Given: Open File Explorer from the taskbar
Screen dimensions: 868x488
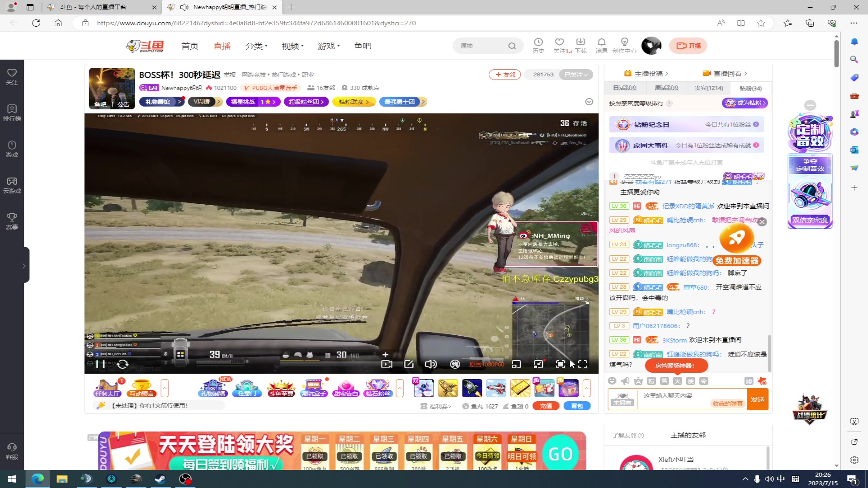Looking at the screenshot, I should point(62,479).
